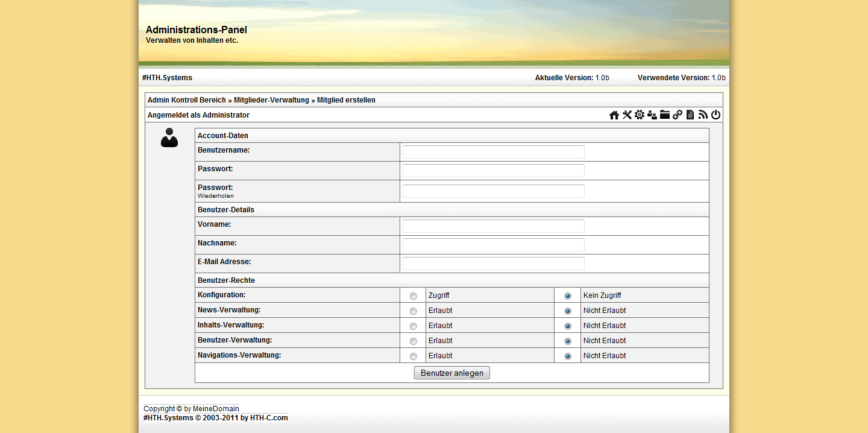Image resolution: width=868 pixels, height=433 pixels.
Task: Click the Administrations-Panel heading
Action: pyautogui.click(x=197, y=30)
